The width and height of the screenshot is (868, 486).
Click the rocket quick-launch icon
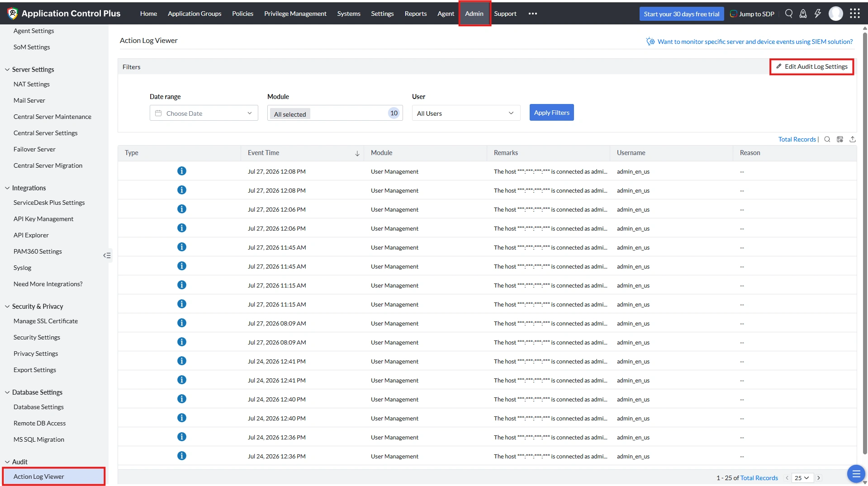[x=803, y=14]
